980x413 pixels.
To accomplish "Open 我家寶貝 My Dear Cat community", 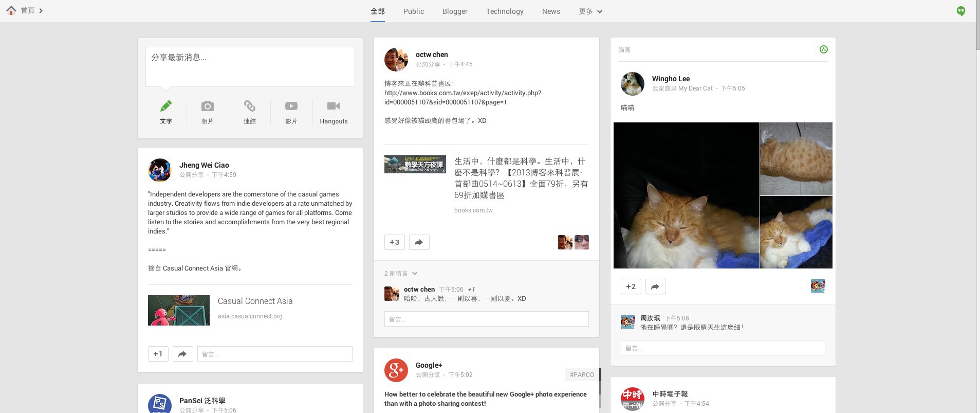I will click(x=682, y=88).
